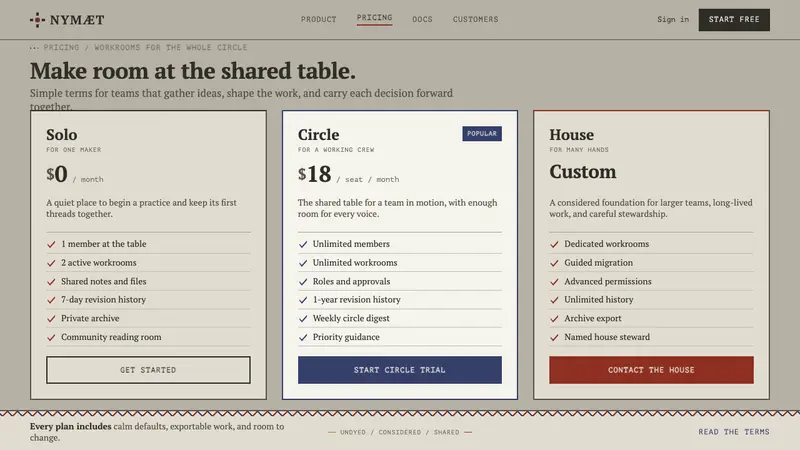Click the $0 price on Solo
This screenshot has height=450, width=800.
point(57,174)
